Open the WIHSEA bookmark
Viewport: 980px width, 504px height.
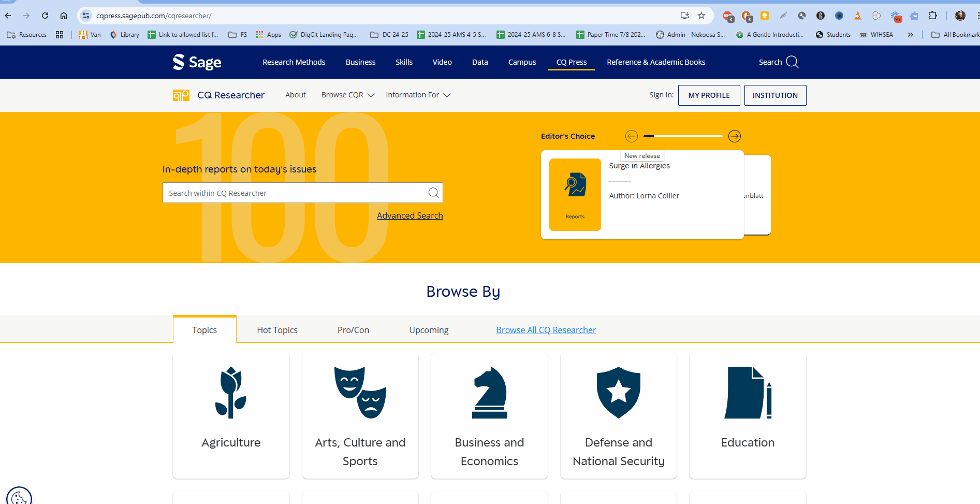(x=876, y=35)
